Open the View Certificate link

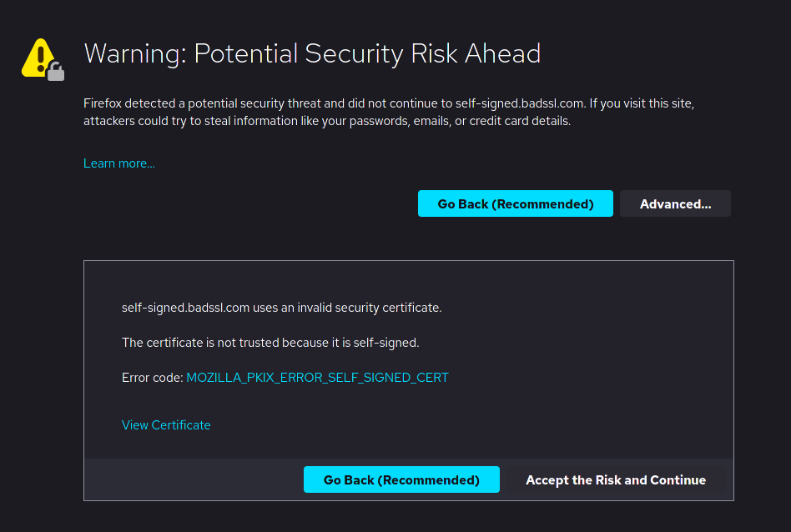click(166, 425)
